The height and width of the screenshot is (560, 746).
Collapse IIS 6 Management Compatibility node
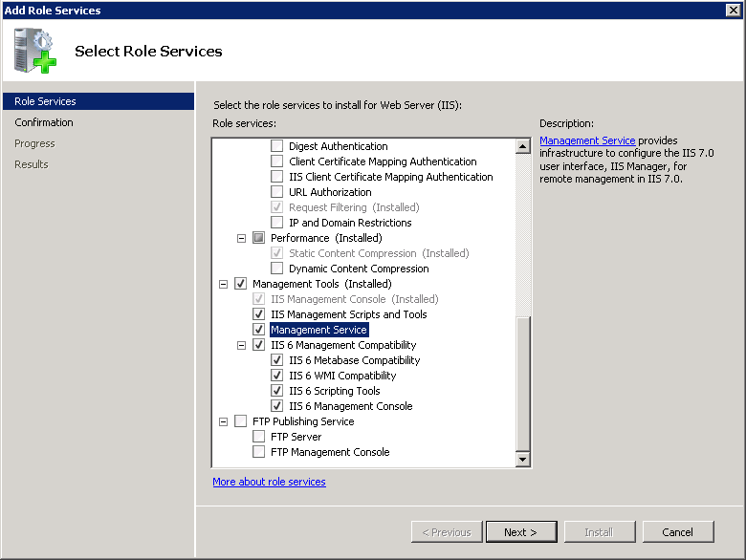click(x=242, y=345)
